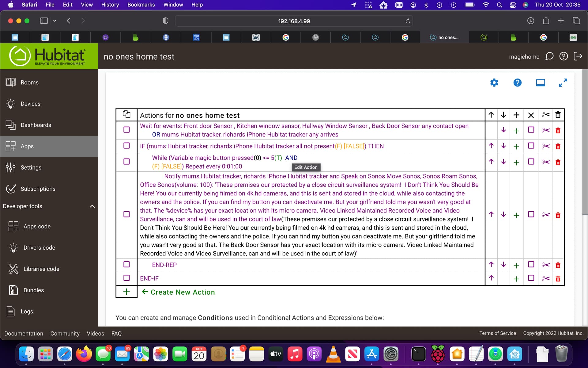588x368 pixels.
Task: Check the Wait for events row checkbox
Action: point(126,130)
